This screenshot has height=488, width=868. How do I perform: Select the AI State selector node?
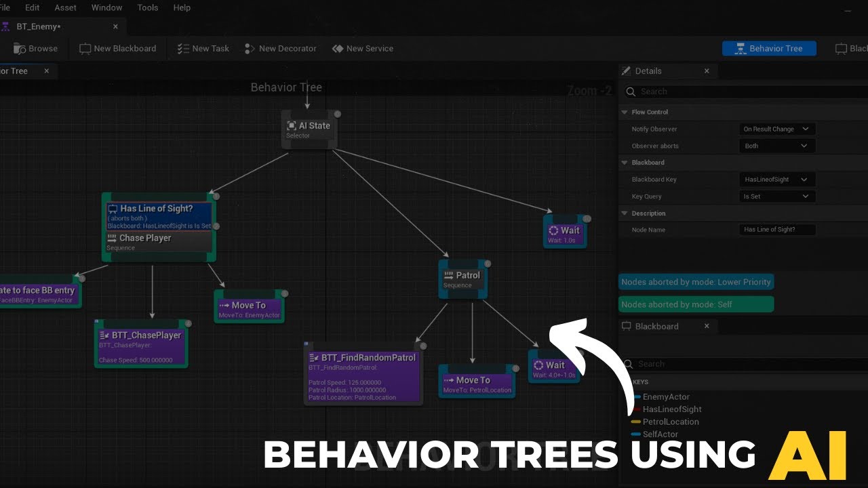[309, 129]
